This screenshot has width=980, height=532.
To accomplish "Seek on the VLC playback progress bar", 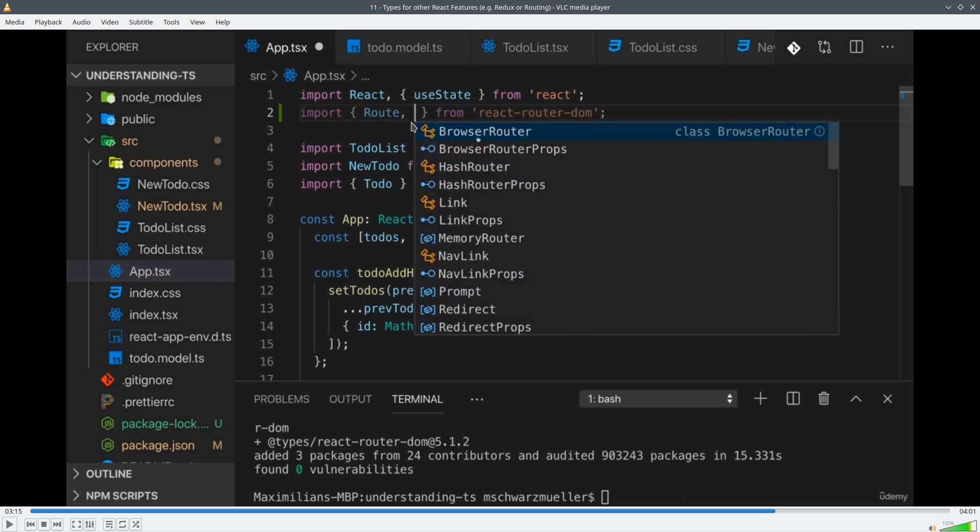I will pyautogui.click(x=490, y=511).
